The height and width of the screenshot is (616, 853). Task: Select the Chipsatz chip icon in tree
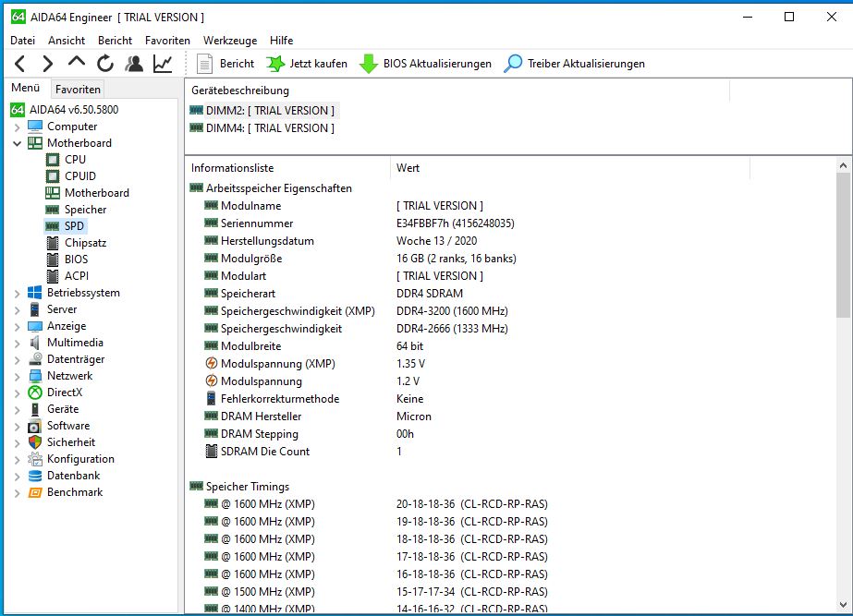53,243
